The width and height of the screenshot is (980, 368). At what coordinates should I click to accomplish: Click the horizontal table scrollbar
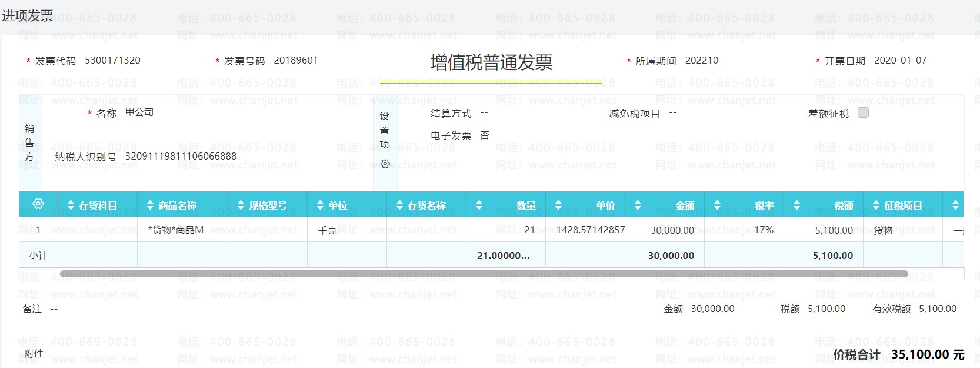(x=484, y=274)
